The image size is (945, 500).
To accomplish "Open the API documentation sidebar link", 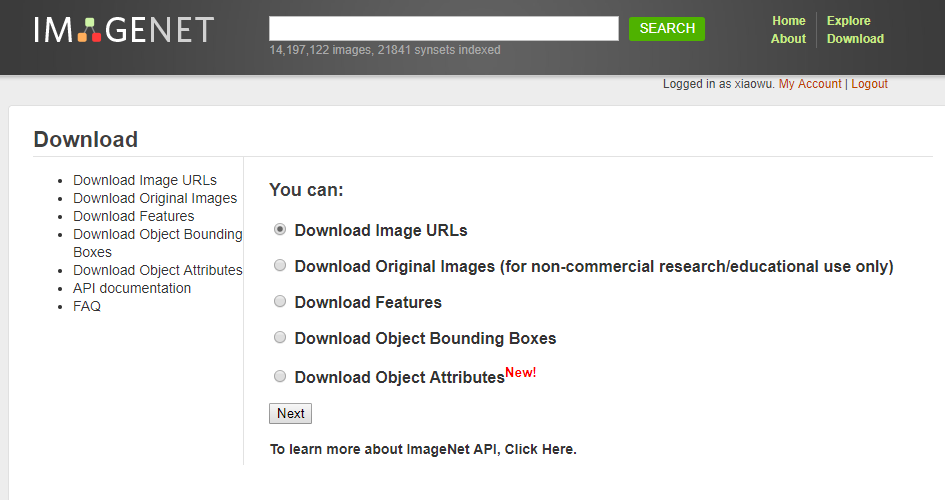I will [x=132, y=288].
